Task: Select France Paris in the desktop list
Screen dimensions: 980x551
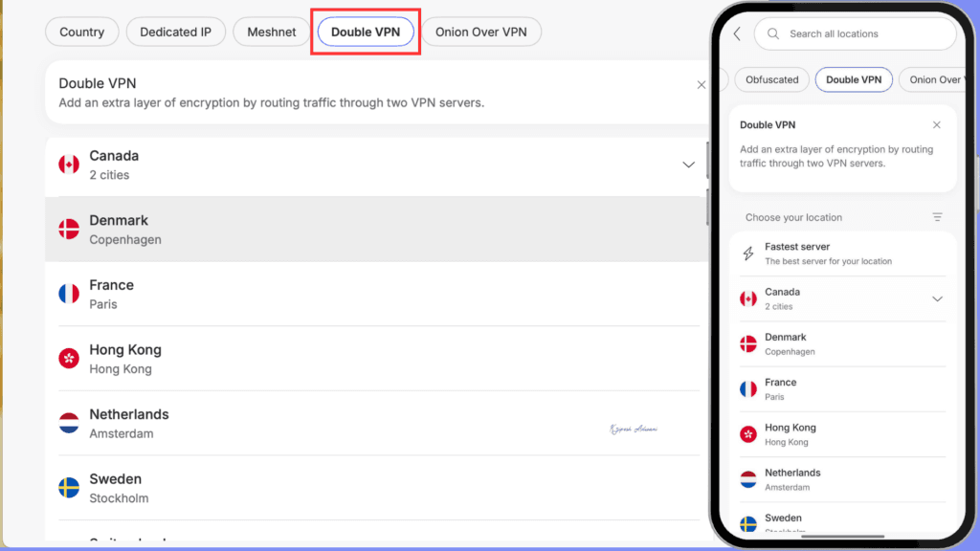Action: pos(375,295)
